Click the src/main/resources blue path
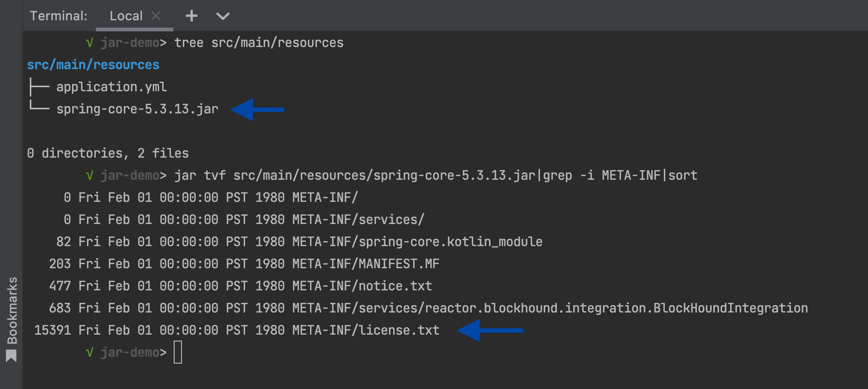868x389 pixels. coord(93,65)
